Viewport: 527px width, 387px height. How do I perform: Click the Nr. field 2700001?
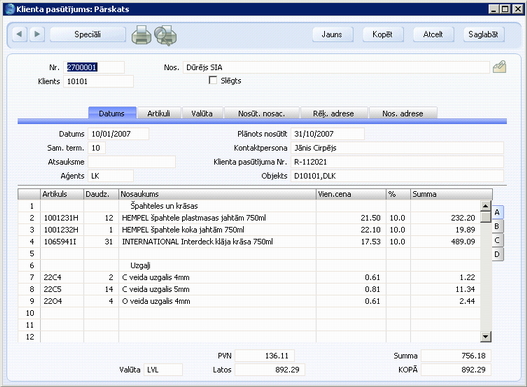coord(94,67)
